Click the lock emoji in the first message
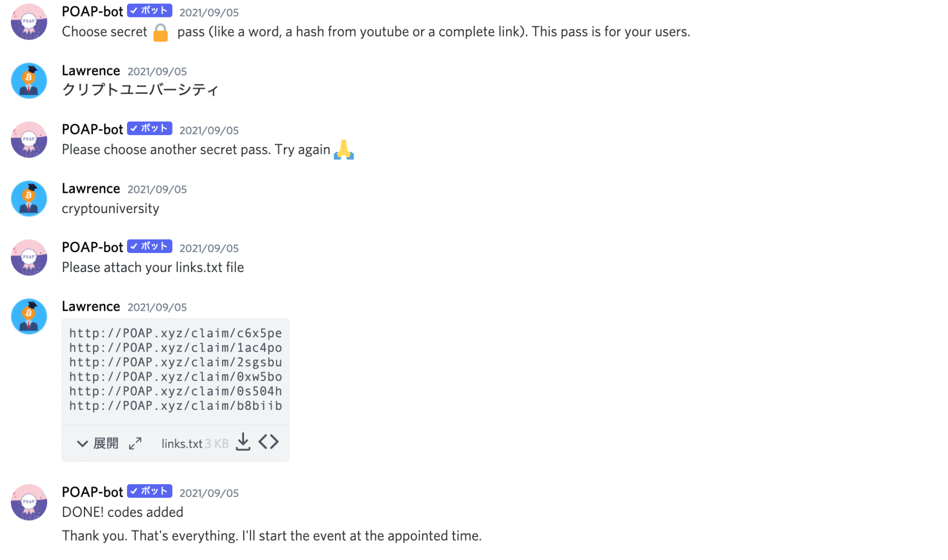The height and width of the screenshot is (560, 948). click(x=161, y=33)
